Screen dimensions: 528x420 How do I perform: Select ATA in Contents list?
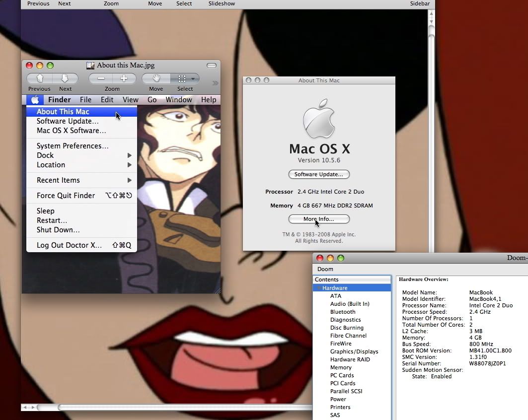(x=336, y=296)
